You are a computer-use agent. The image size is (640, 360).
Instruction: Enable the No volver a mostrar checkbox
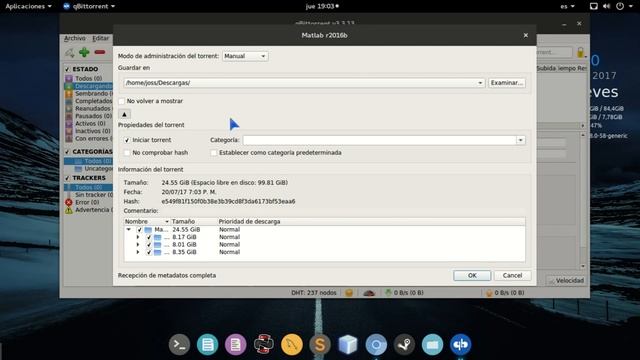pyautogui.click(x=122, y=101)
